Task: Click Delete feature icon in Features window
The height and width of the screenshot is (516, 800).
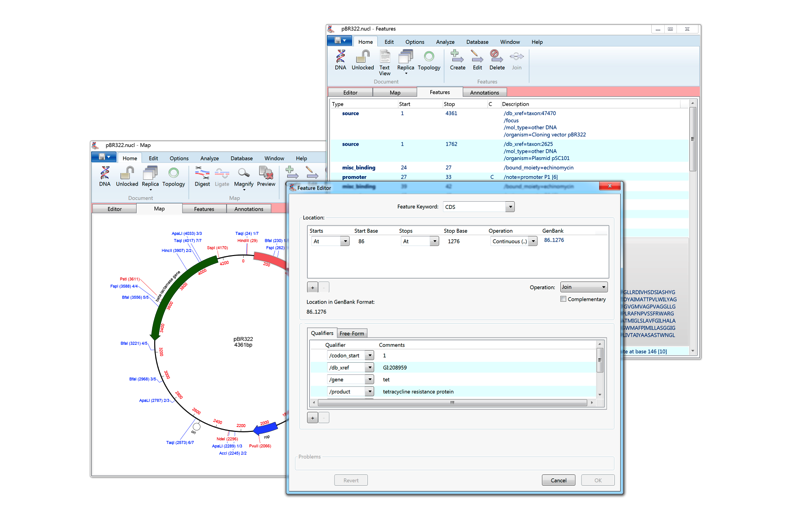Action: 496,60
